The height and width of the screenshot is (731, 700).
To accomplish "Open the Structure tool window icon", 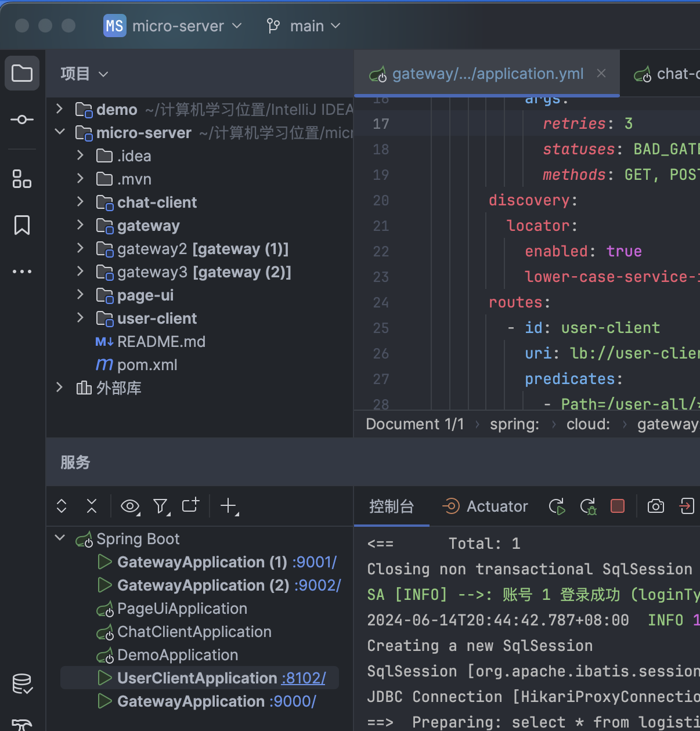I will pos(22,179).
